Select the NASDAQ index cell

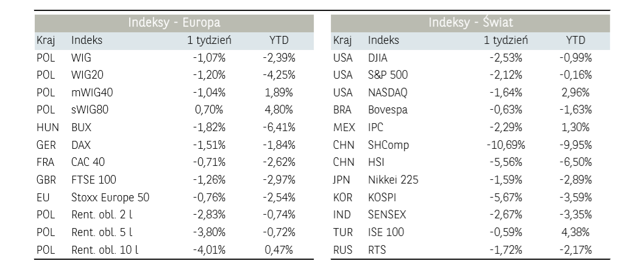[388, 93]
